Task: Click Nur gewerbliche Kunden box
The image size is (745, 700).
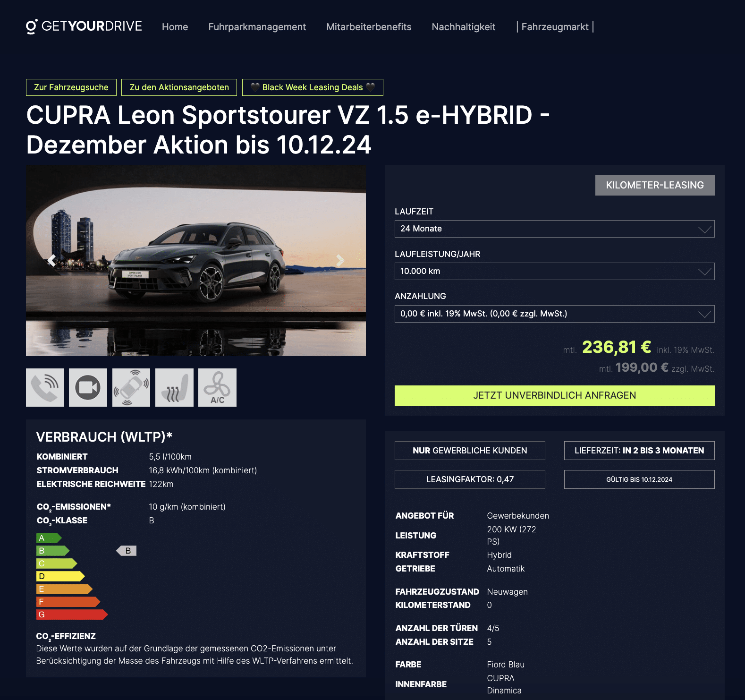Action: click(x=470, y=451)
